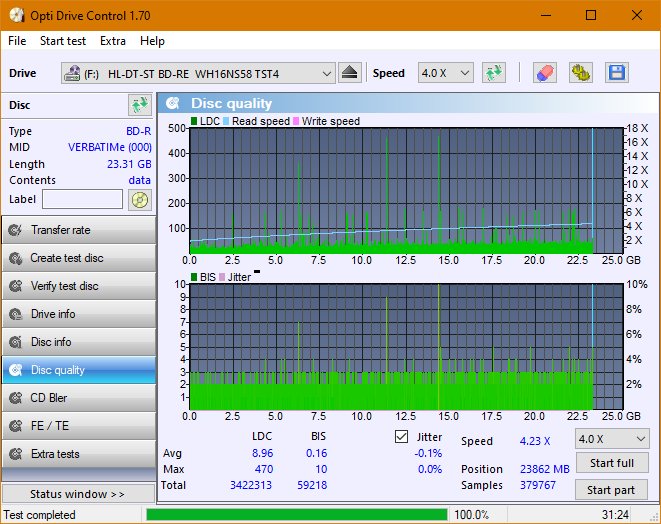Open the Help menu
The width and height of the screenshot is (661, 524).
(152, 41)
